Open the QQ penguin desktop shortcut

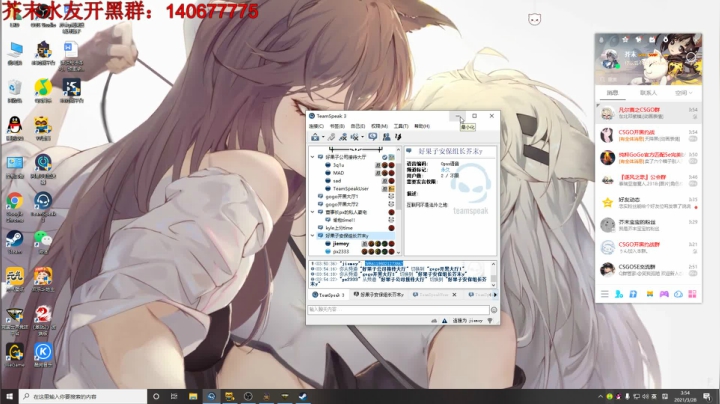pos(15,129)
